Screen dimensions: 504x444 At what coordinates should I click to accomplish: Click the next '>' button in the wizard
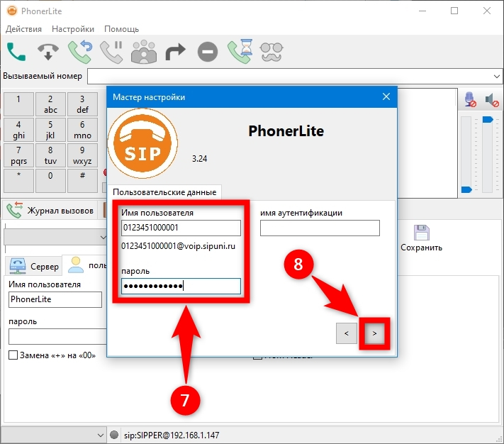click(x=374, y=333)
